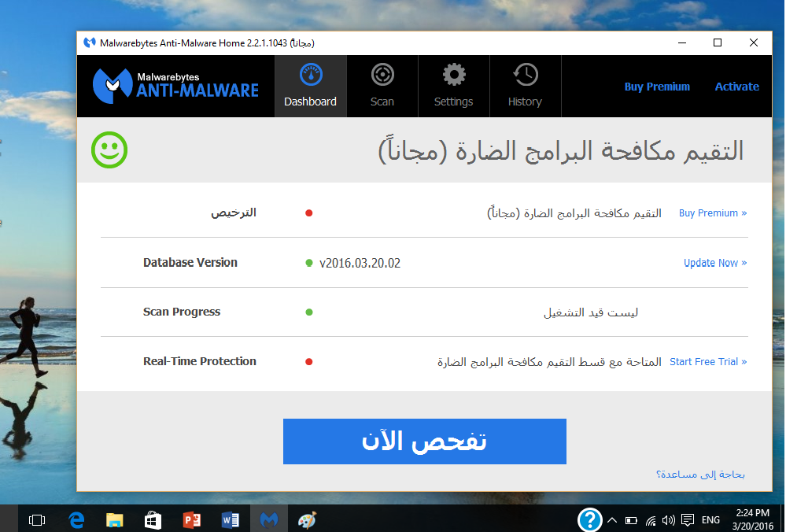This screenshot has width=786, height=532.
Task: Switch to the Scan tab
Action: (382, 87)
